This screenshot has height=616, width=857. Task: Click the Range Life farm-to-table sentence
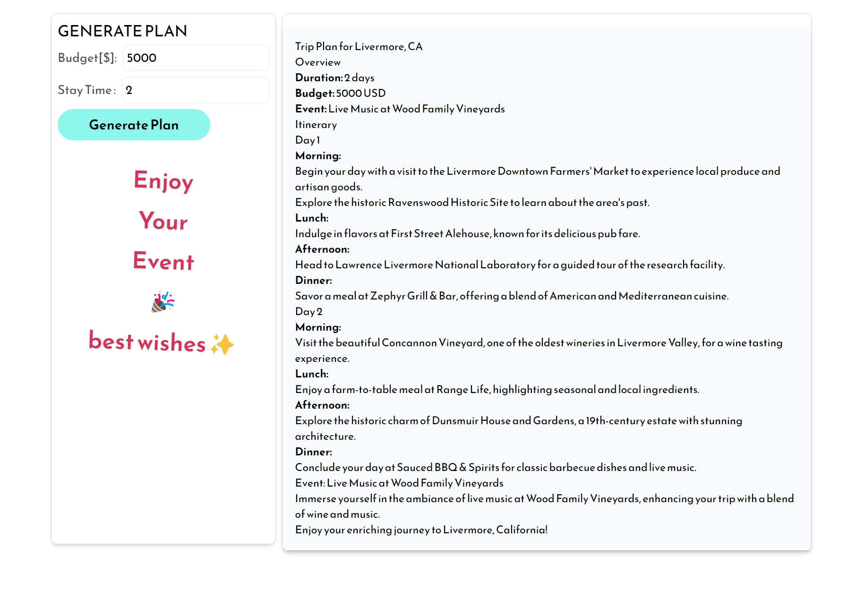pyautogui.click(x=497, y=389)
